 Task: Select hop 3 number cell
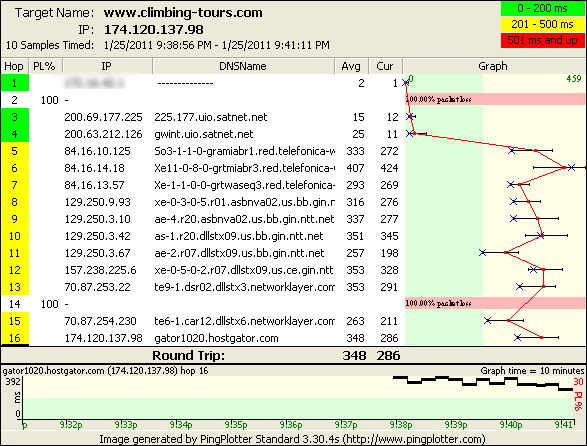15,117
